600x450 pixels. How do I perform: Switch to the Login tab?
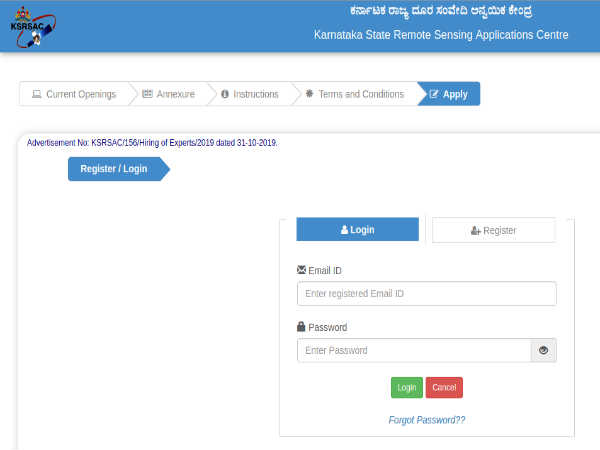(358, 230)
